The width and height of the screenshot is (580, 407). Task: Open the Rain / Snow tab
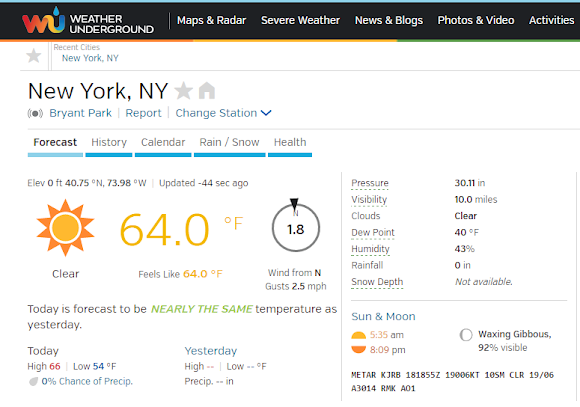click(x=229, y=142)
